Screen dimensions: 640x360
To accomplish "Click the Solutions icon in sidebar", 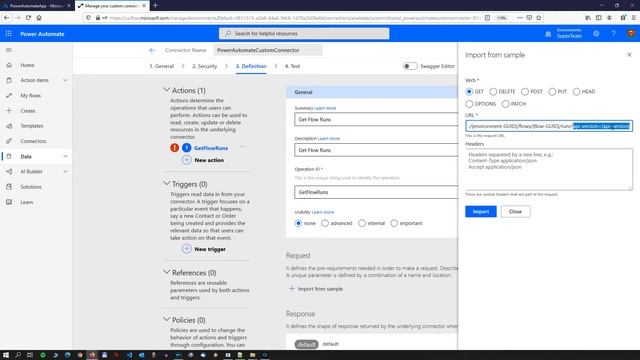I will coord(9,187).
